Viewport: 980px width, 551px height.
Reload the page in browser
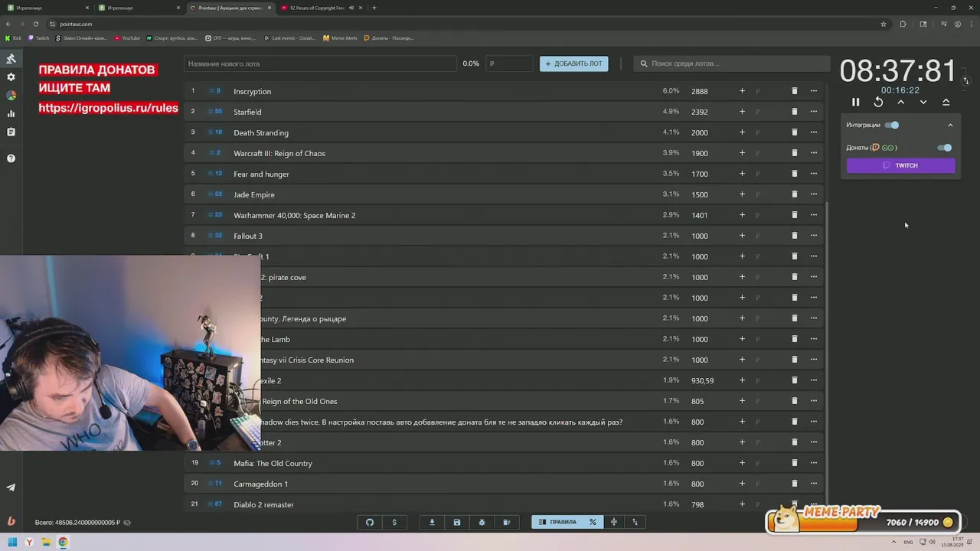pyautogui.click(x=35, y=24)
